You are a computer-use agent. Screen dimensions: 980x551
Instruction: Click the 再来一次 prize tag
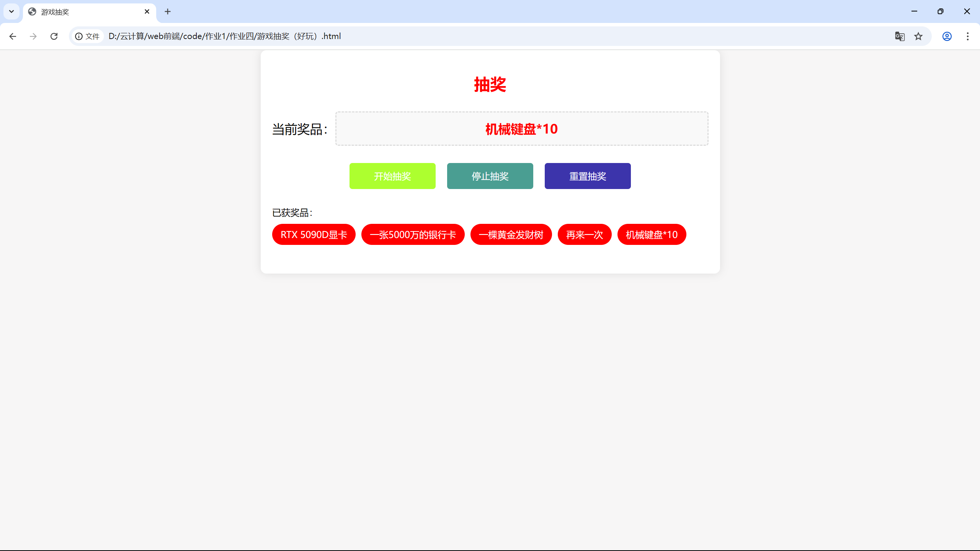[585, 235]
